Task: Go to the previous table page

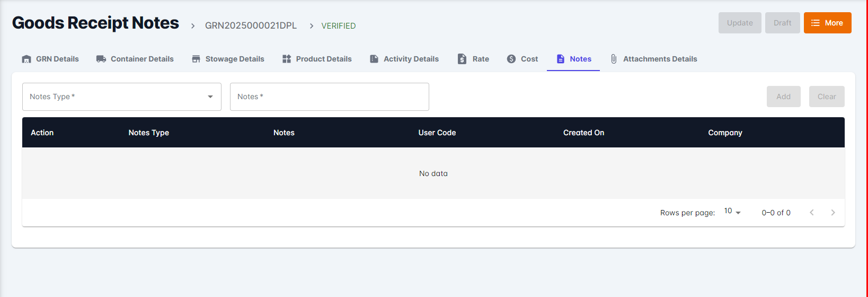Action: pos(812,212)
